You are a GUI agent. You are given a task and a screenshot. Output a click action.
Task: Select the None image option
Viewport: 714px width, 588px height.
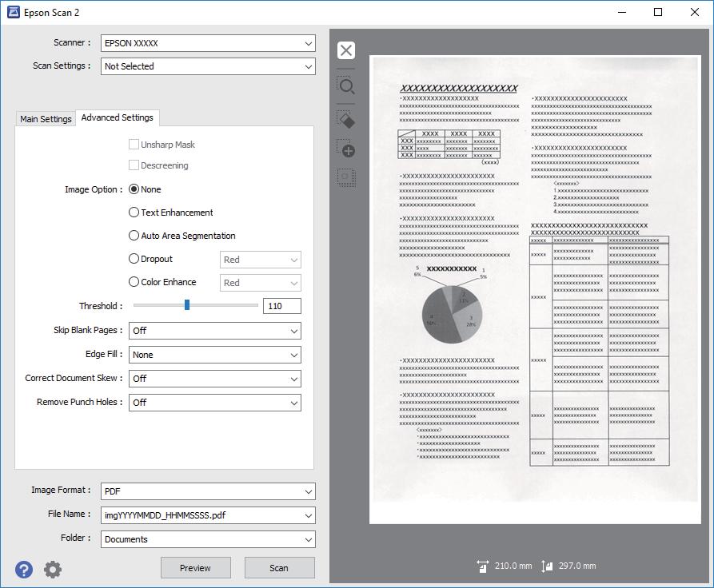click(x=134, y=189)
